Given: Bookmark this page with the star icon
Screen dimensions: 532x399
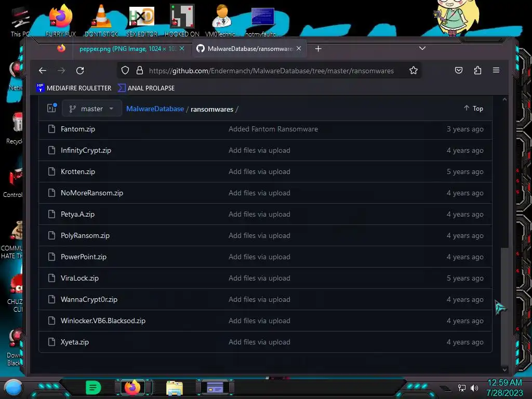Looking at the screenshot, I should coord(413,70).
